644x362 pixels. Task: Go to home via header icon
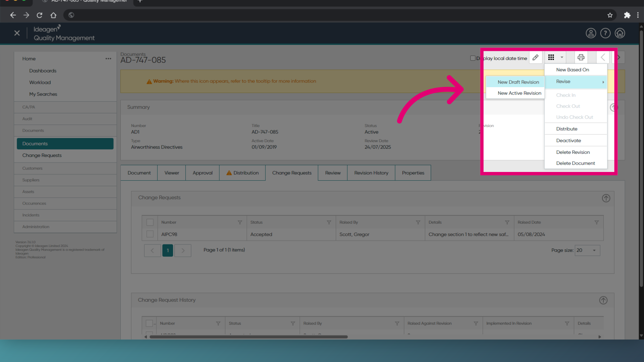click(620, 33)
